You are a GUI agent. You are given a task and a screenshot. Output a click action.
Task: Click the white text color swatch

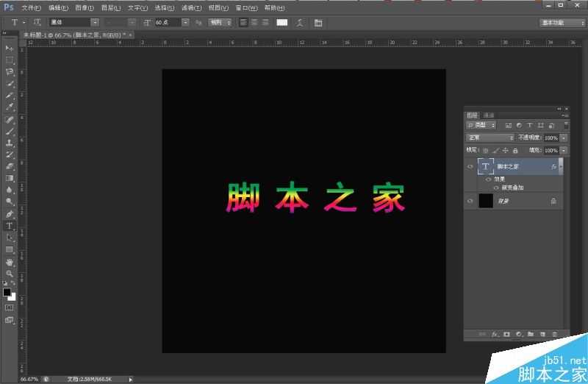click(282, 23)
